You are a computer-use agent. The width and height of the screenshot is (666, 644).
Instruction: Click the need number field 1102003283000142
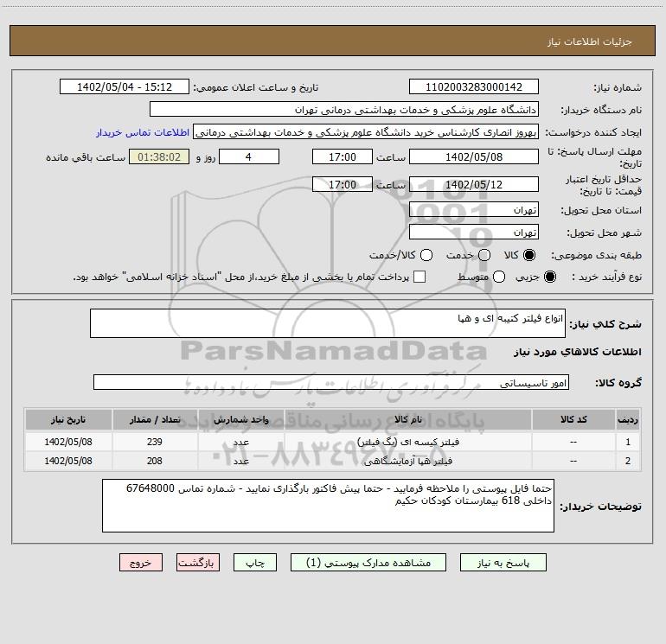click(x=474, y=87)
